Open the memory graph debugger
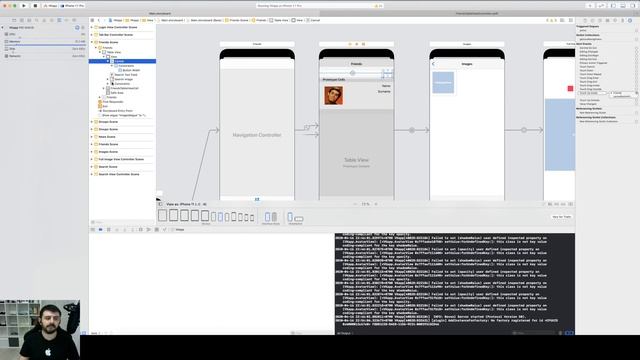This screenshot has height=360, width=640. click(x=149, y=229)
